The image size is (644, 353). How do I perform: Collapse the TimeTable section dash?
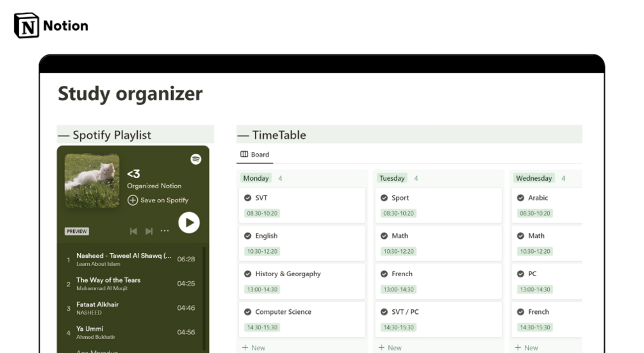(x=243, y=135)
